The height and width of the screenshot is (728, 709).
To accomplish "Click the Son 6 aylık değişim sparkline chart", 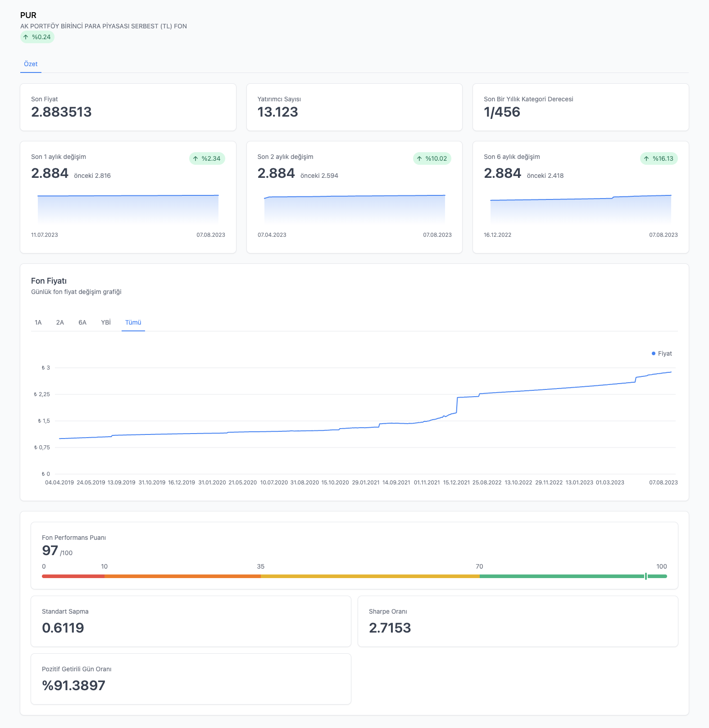I will coord(581,208).
